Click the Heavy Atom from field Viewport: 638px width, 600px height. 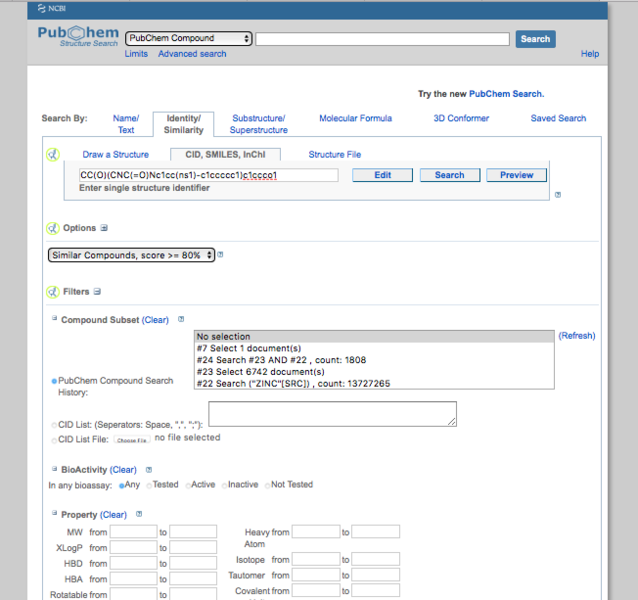(x=316, y=532)
